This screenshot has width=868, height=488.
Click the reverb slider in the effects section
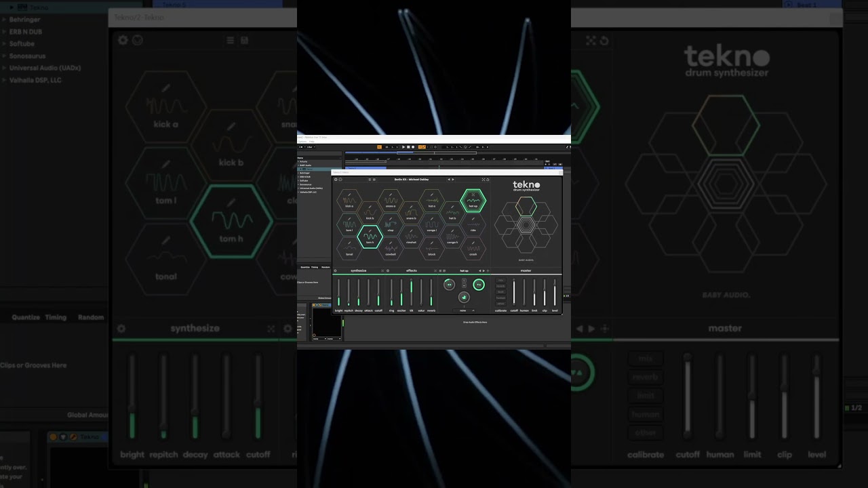(x=431, y=292)
